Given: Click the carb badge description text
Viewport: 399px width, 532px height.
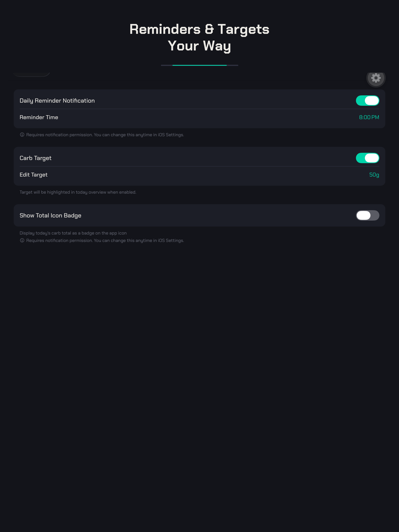Looking at the screenshot, I should pos(73,233).
